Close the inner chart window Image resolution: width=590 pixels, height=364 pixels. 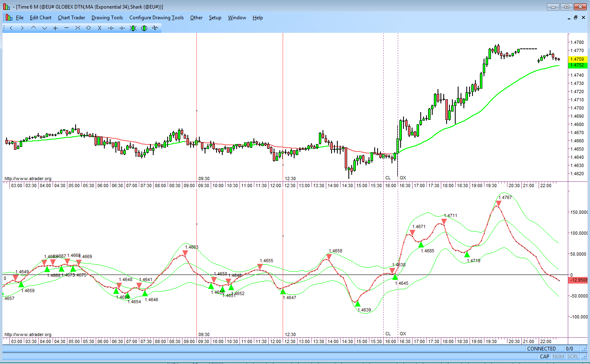(x=583, y=18)
